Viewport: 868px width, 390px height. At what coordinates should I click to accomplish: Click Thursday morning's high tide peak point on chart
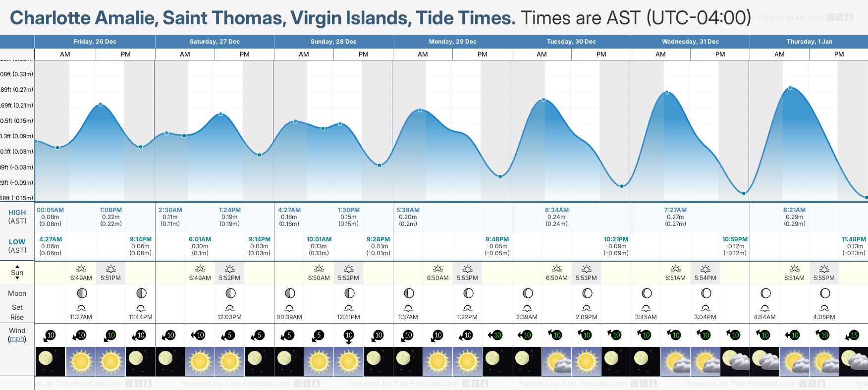coord(790,88)
